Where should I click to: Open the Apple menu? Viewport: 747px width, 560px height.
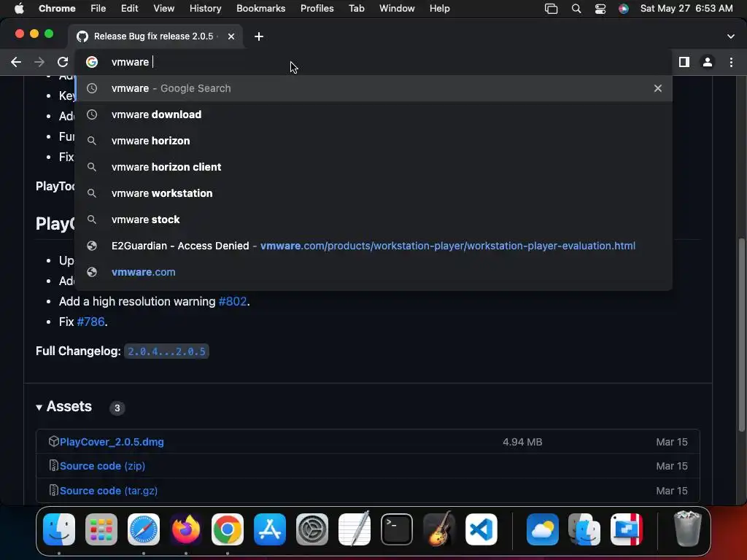(x=19, y=9)
